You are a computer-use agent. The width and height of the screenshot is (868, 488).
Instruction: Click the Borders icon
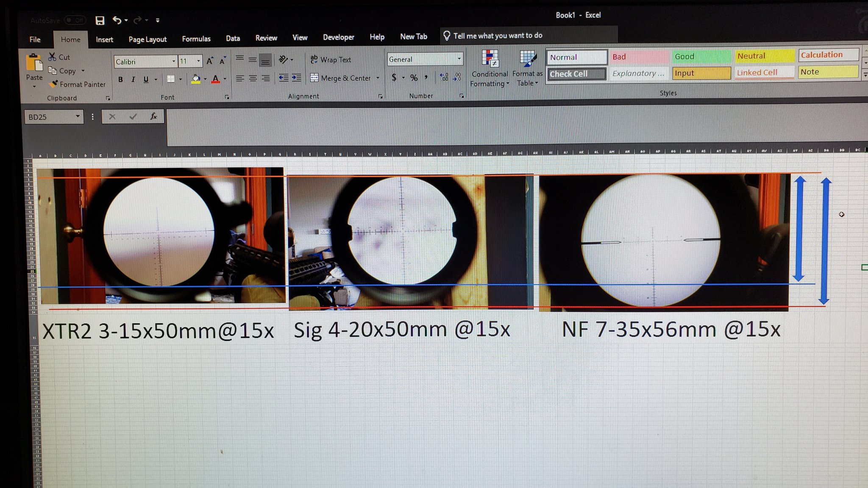171,79
